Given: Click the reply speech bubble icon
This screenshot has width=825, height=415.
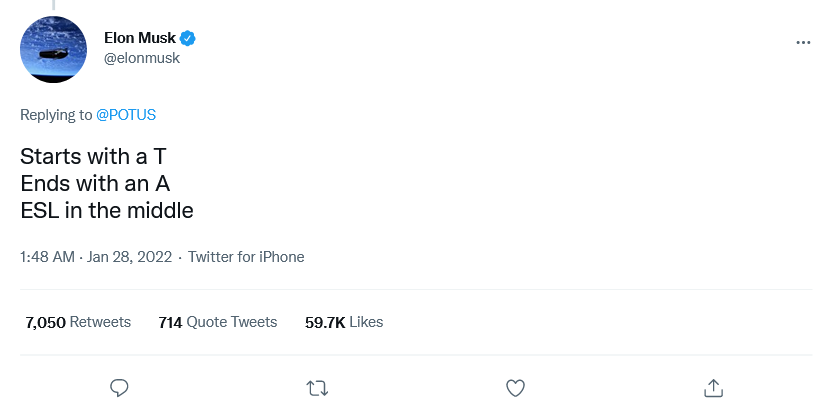Looking at the screenshot, I should click(x=119, y=386).
